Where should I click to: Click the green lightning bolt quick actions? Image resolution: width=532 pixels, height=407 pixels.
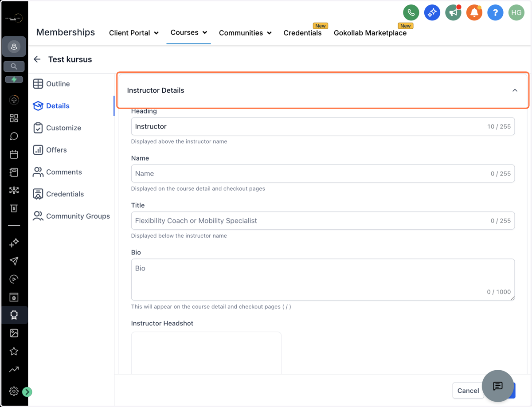tap(14, 80)
